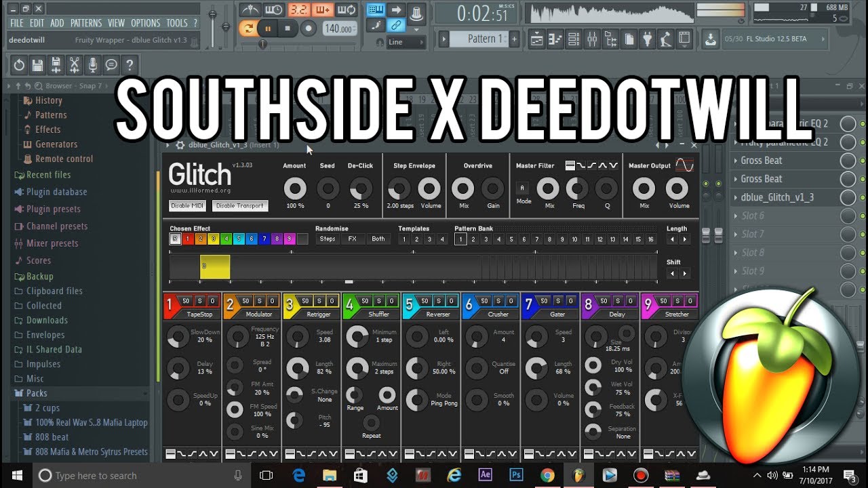Screen dimensions: 868x488
Task: Toggle Disable Transport in Glitch
Action: pos(240,205)
